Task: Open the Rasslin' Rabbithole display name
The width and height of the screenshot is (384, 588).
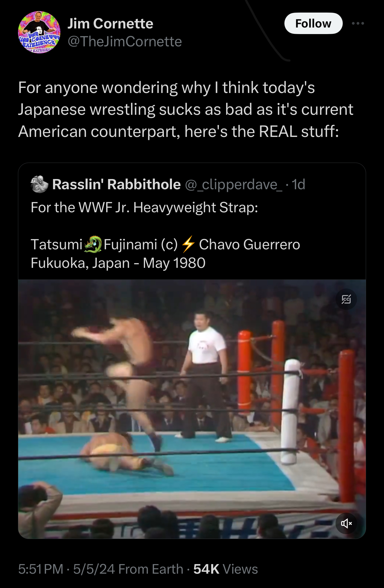Action: [x=116, y=184]
